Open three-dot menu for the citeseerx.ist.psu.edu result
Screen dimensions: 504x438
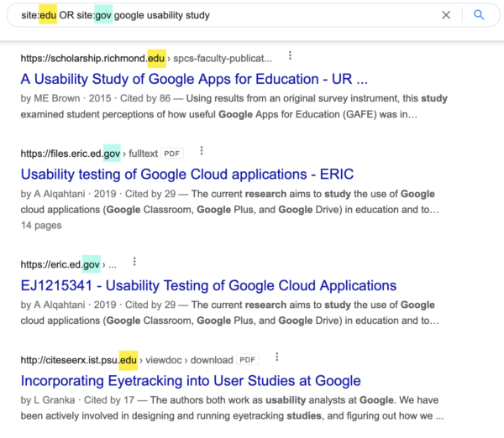point(276,357)
